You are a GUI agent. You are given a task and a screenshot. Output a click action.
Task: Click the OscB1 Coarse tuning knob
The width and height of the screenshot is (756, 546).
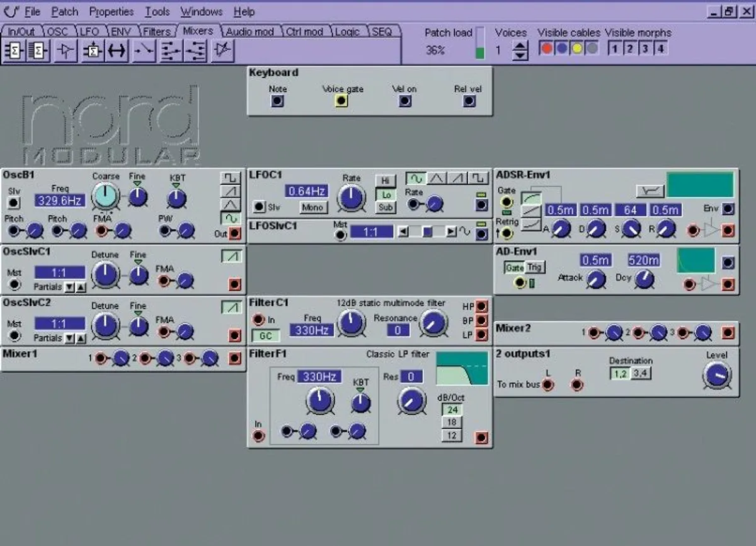tap(105, 197)
